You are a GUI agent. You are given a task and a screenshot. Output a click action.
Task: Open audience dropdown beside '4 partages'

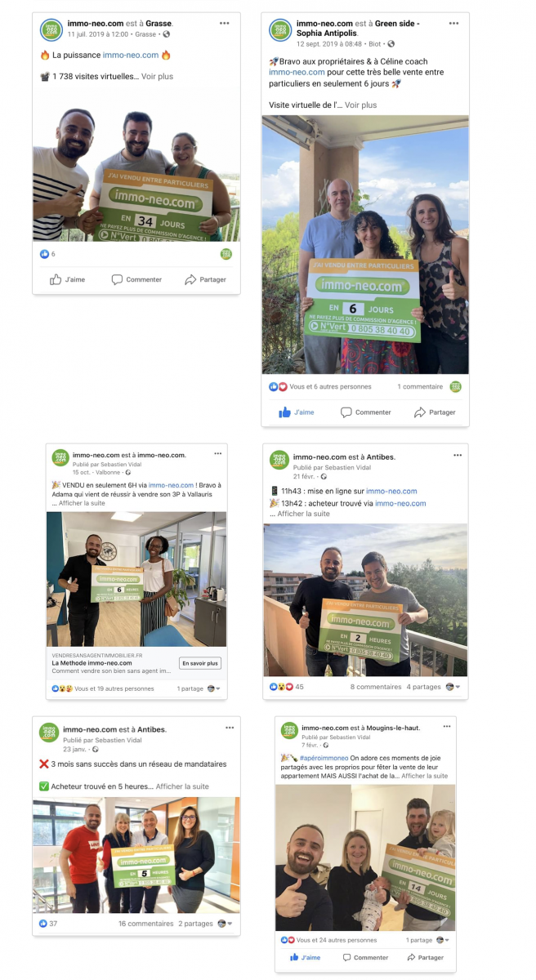[453, 687]
